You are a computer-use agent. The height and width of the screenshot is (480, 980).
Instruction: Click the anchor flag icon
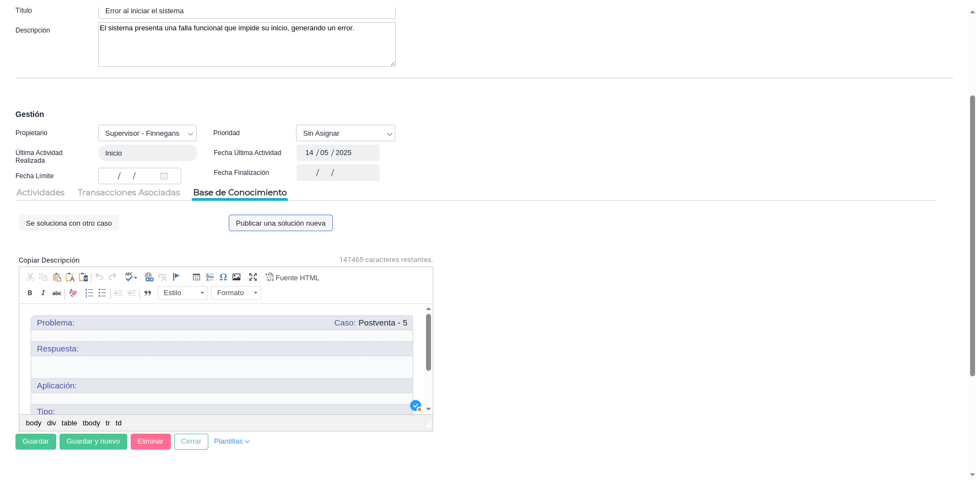[x=176, y=277]
